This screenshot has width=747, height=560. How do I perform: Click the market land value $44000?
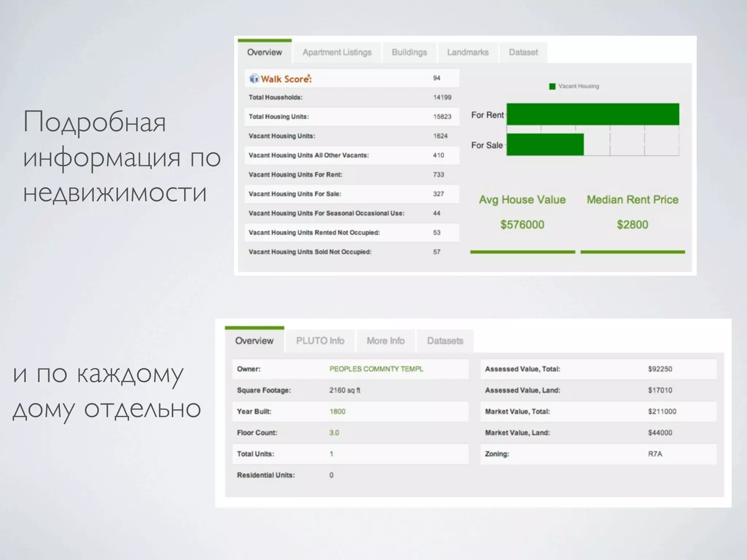[660, 433]
